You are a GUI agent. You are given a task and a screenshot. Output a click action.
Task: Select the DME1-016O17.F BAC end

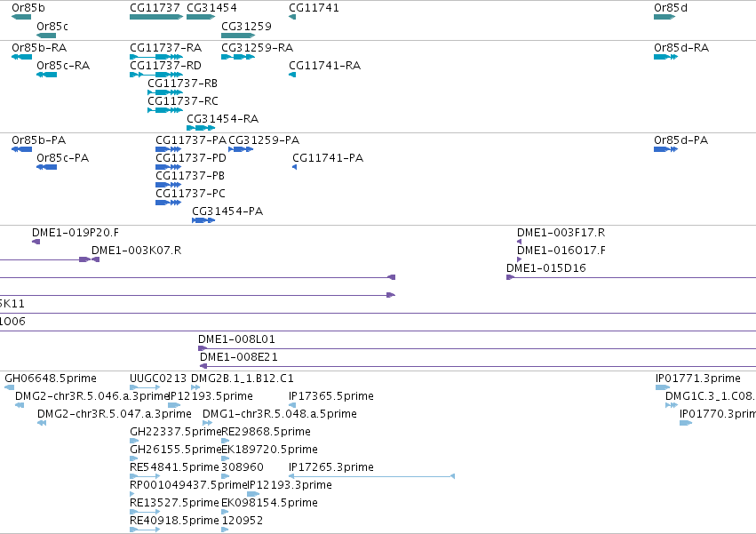(x=520, y=260)
